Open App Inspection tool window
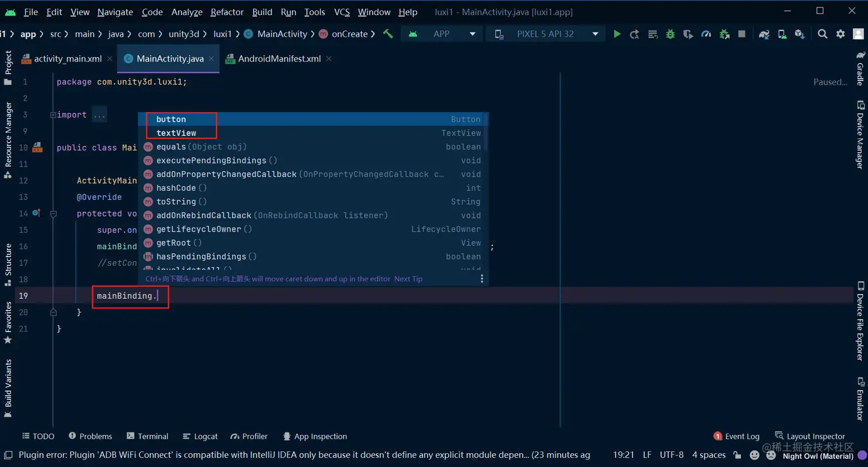Viewport: 868px width, 467px height. tap(315, 436)
